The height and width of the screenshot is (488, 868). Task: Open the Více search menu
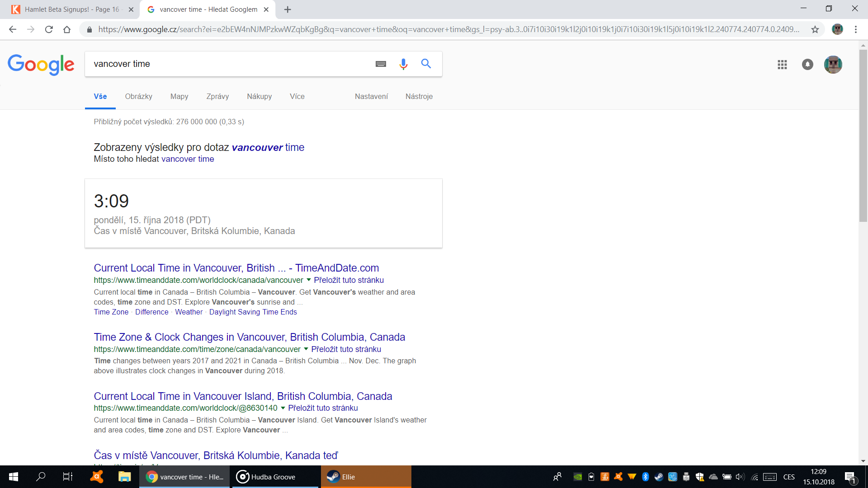tap(297, 96)
